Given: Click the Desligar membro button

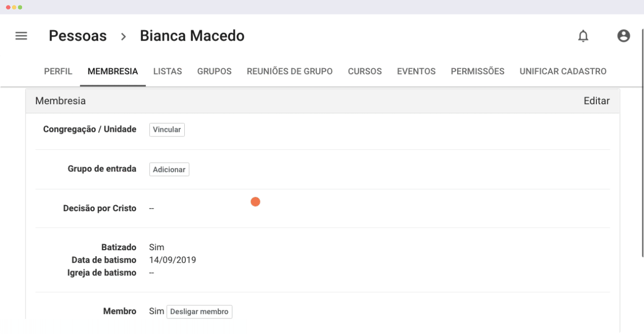Looking at the screenshot, I should pos(199,311).
